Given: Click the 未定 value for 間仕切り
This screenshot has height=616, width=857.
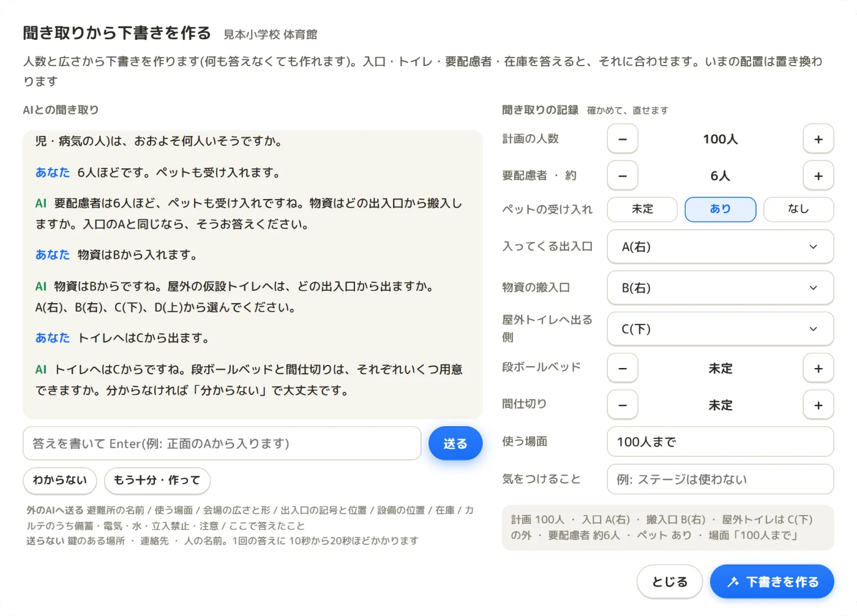Looking at the screenshot, I should pos(720,405).
